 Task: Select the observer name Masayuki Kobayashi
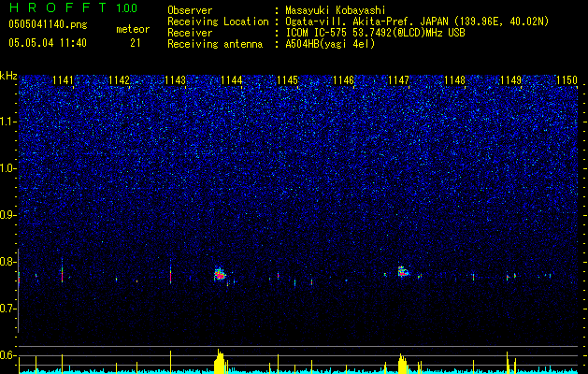(336, 11)
